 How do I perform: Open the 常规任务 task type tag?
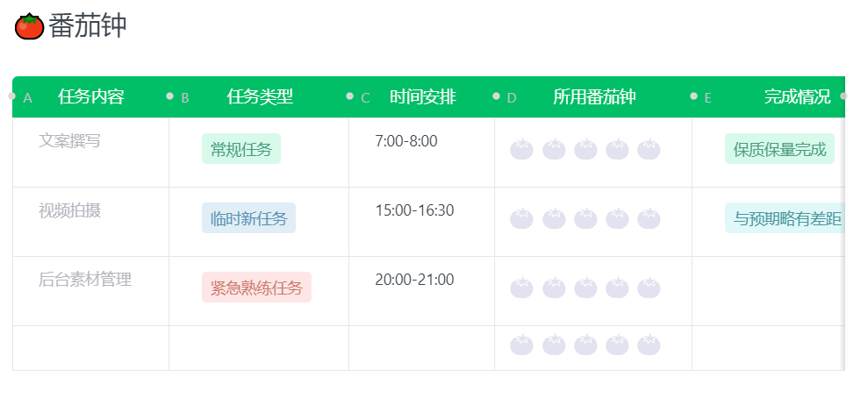pos(240,149)
